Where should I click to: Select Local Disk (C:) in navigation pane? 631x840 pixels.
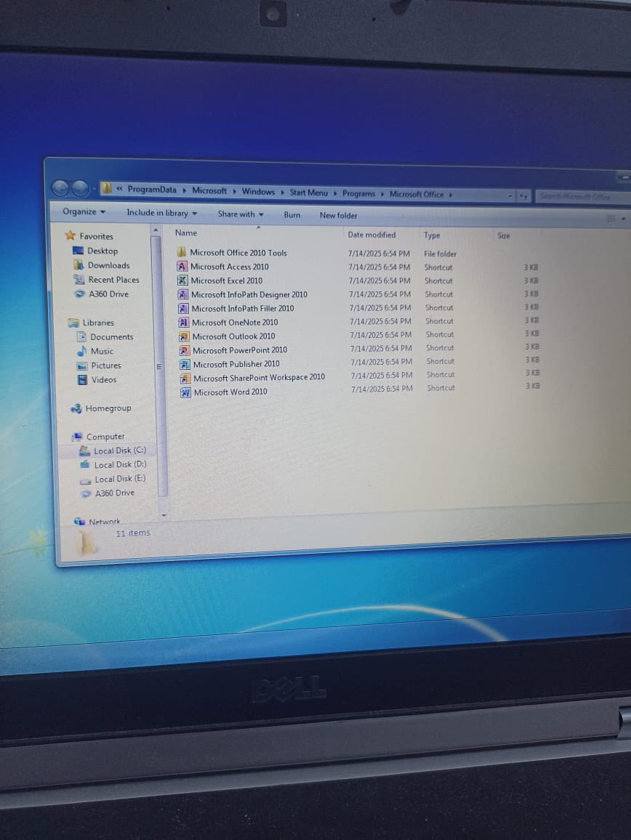[x=119, y=451]
